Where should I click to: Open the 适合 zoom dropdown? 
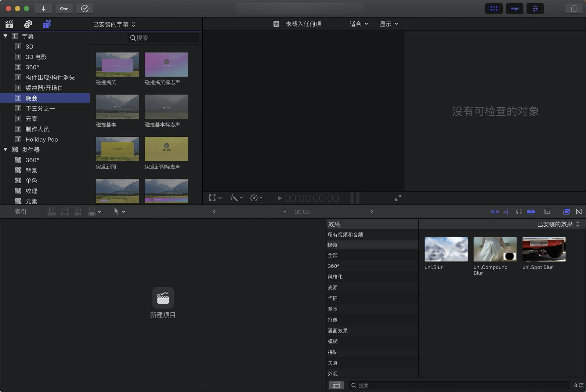(359, 24)
